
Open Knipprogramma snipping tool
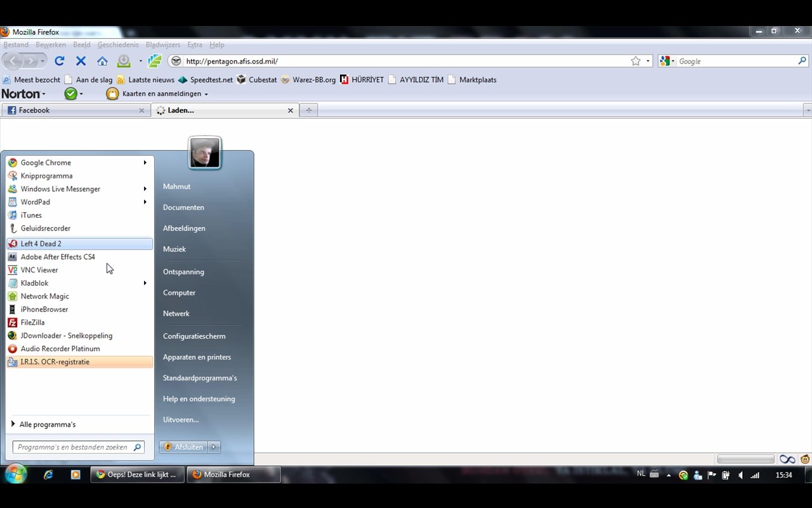79,176
